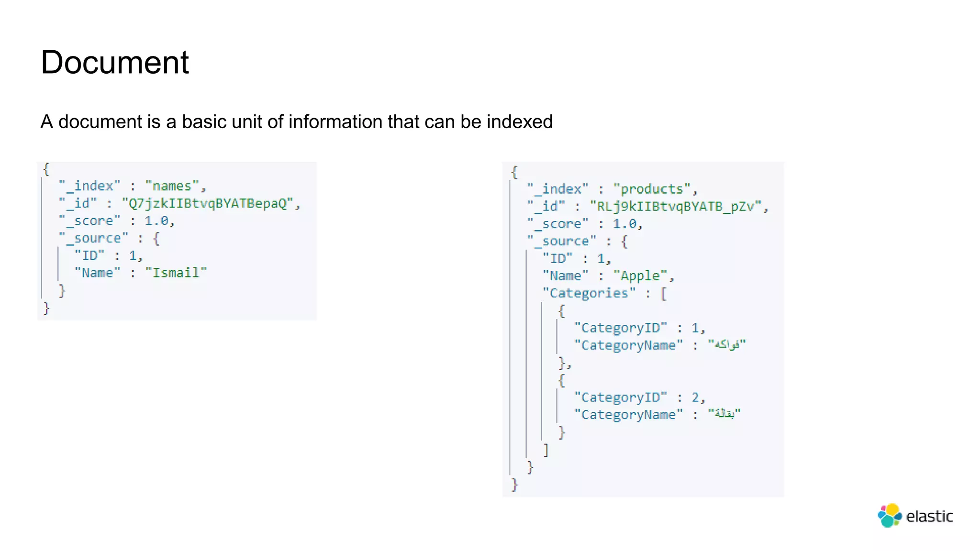Click the "names" index value

[172, 186]
